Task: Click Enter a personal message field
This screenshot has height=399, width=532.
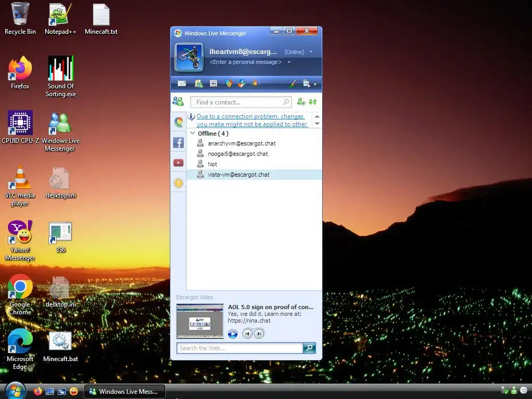Action: (246, 62)
